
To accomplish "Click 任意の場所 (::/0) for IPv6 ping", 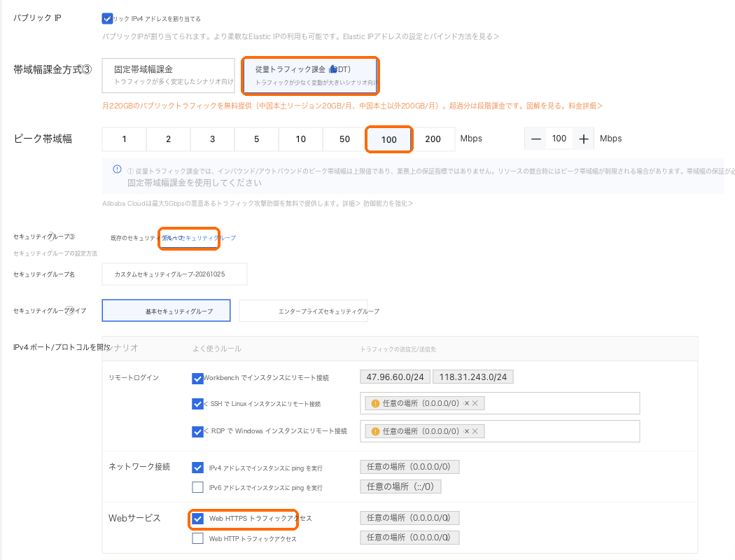I will click(x=401, y=486).
